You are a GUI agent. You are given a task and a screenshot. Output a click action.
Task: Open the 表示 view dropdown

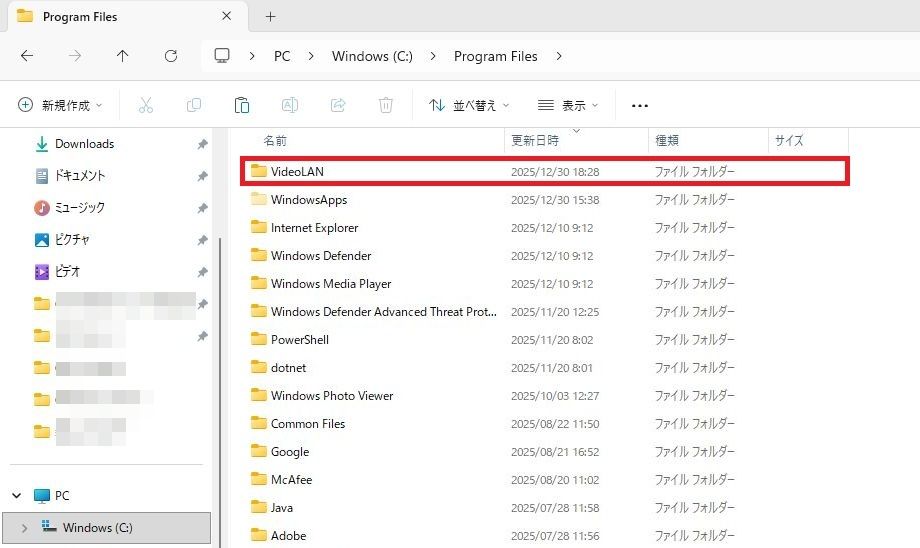click(568, 105)
